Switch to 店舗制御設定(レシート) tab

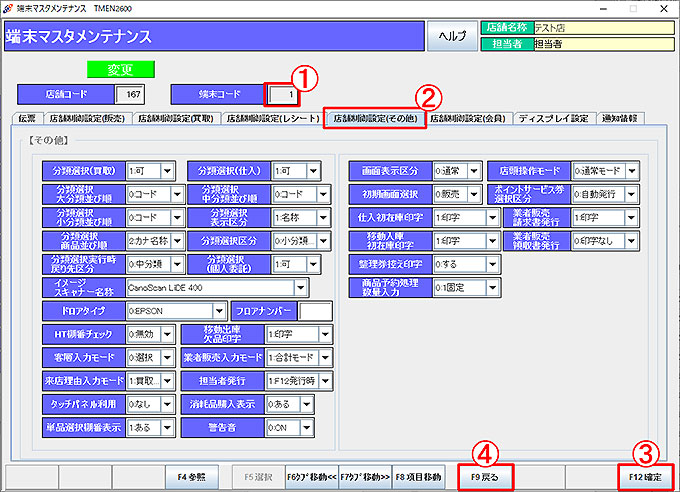(x=272, y=118)
